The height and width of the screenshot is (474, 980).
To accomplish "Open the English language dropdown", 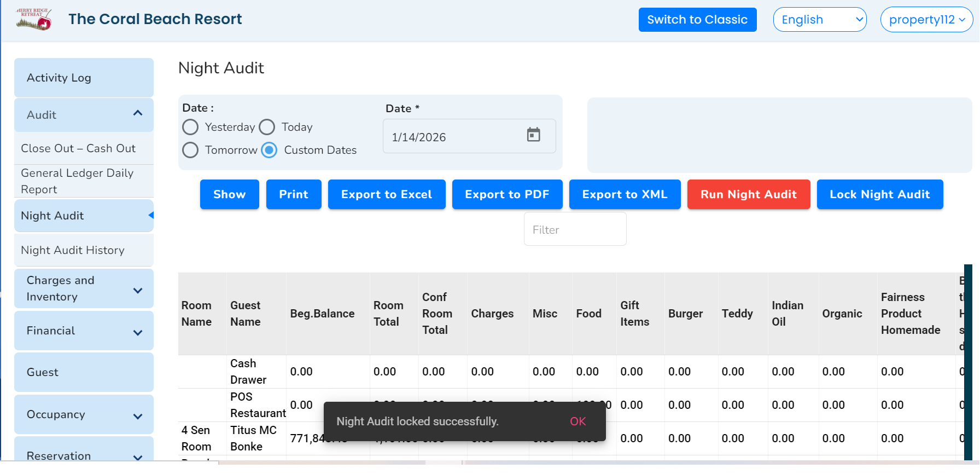I will coord(819,20).
